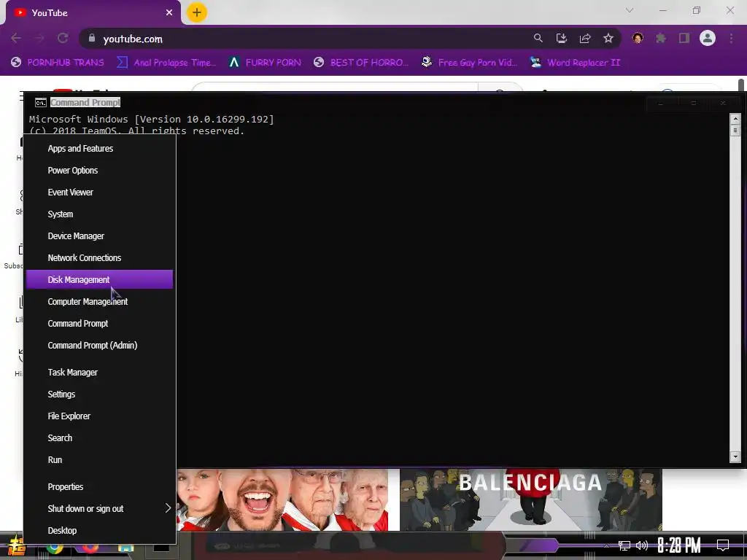This screenshot has width=747, height=560.
Task: Bookmark this tab with the star icon
Action: pos(608,38)
